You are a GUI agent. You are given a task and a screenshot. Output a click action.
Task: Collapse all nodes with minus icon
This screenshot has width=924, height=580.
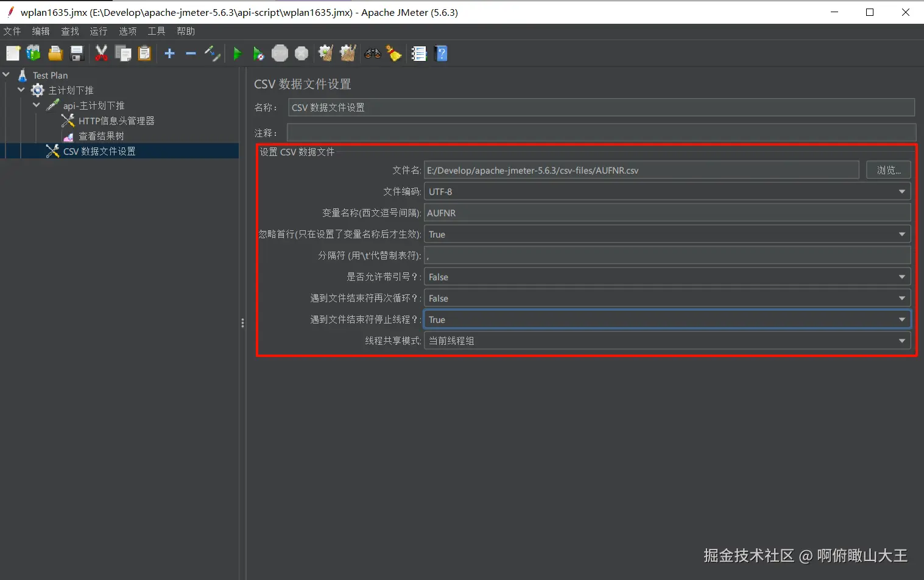click(x=191, y=54)
